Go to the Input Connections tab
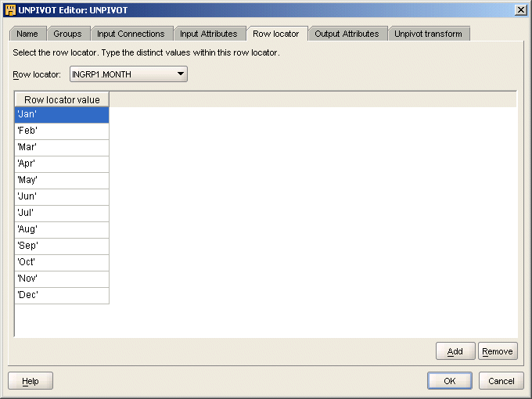Image resolution: width=532 pixels, height=399 pixels. (x=131, y=34)
